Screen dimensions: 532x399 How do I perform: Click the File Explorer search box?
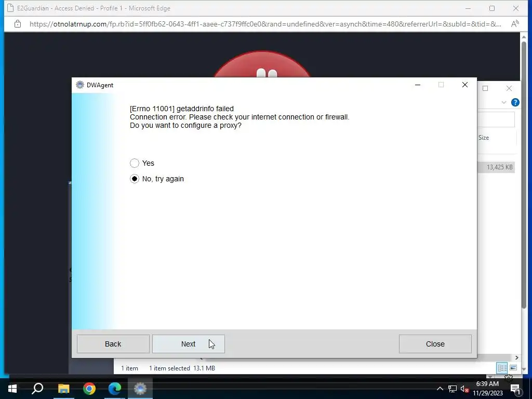point(496,119)
